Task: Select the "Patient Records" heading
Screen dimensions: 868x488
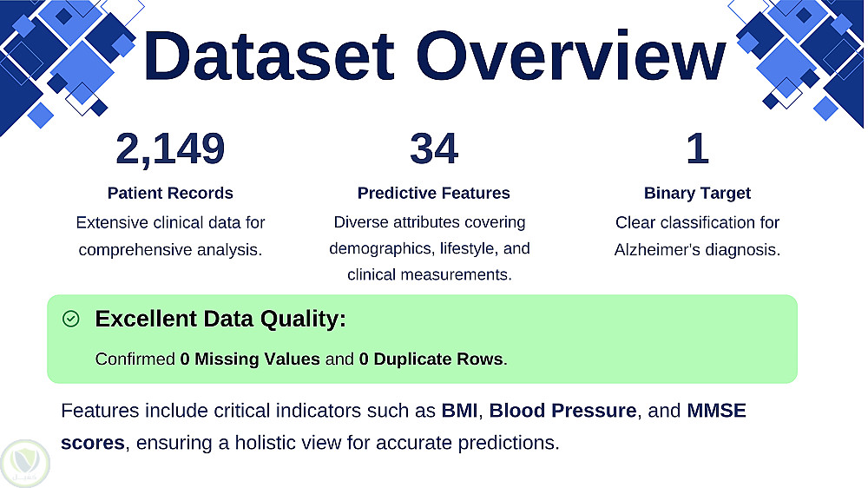Action: tap(170, 193)
